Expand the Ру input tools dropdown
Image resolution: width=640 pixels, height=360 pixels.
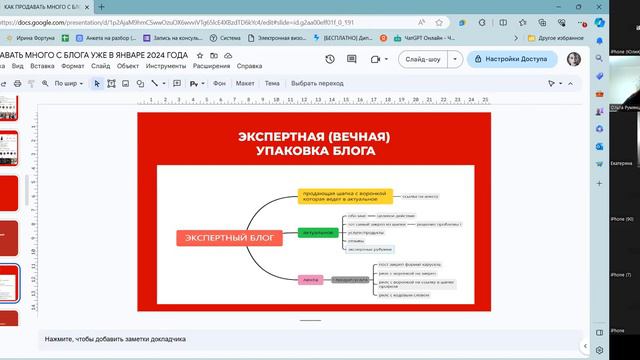click(x=203, y=84)
